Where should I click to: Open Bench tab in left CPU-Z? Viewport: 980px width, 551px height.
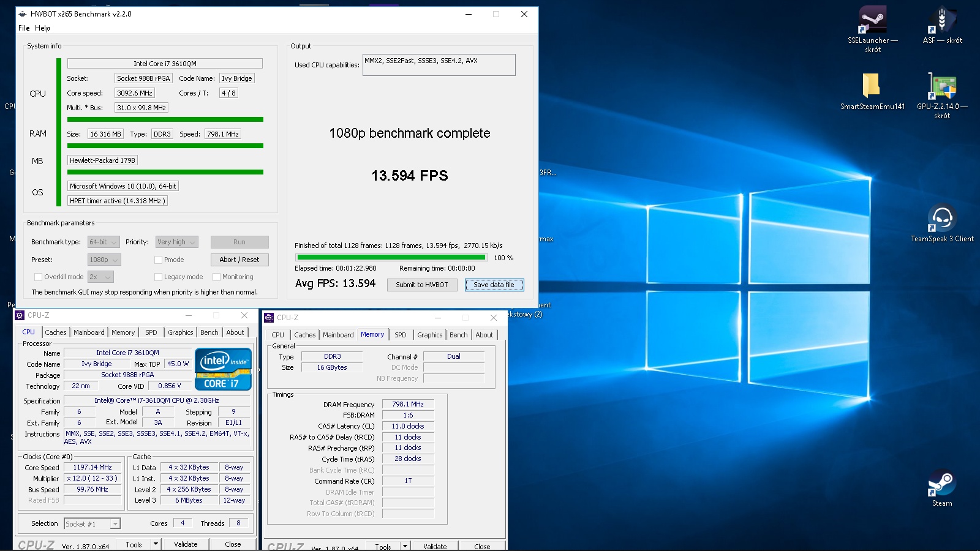[x=209, y=332]
